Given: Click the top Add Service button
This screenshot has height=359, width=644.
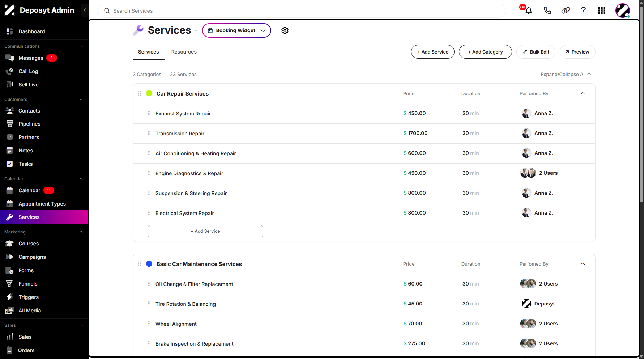Looking at the screenshot, I should pyautogui.click(x=433, y=52).
